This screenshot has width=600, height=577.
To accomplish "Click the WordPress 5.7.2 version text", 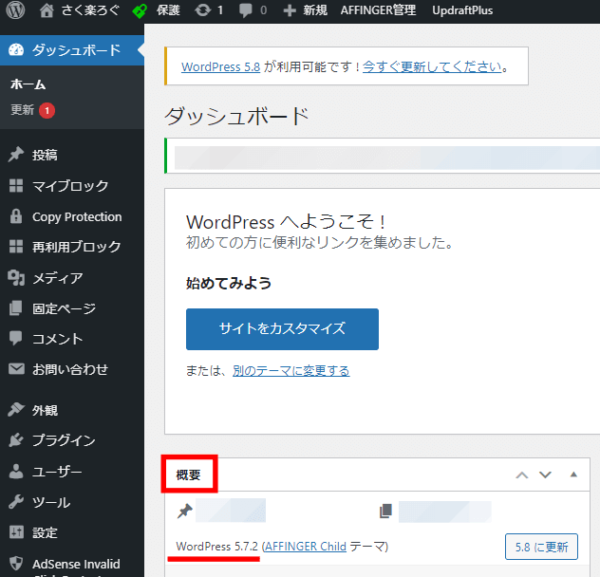I will [x=217, y=546].
